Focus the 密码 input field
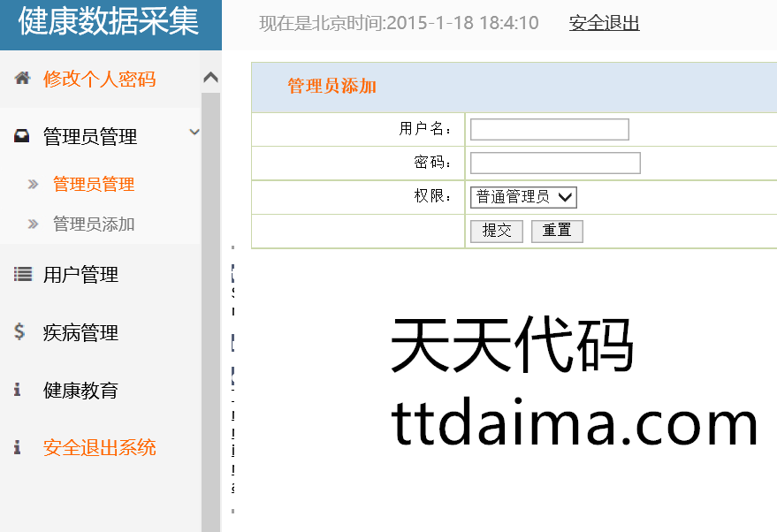777x532 pixels. [x=554, y=163]
